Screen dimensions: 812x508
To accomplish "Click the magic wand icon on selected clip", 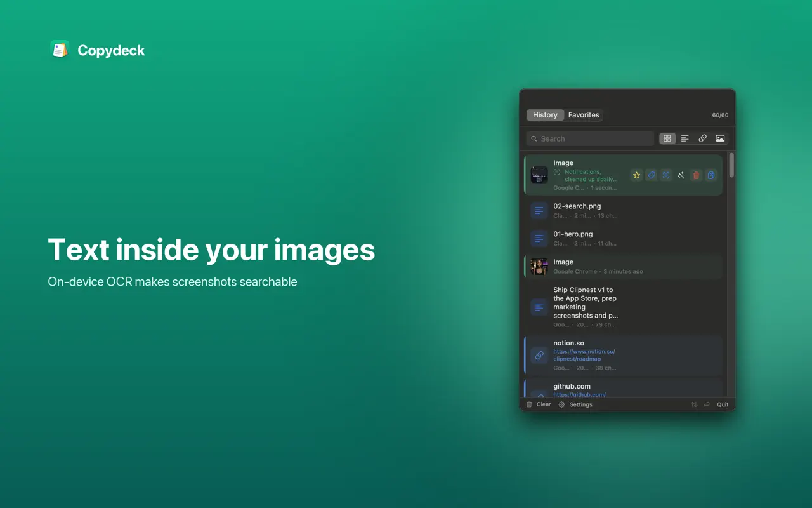I will click(681, 175).
